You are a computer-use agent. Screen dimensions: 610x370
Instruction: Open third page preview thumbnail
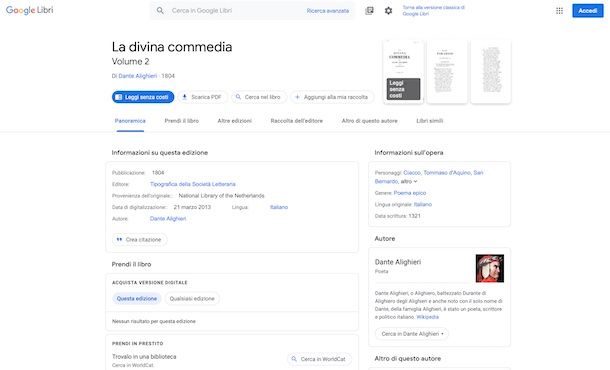click(x=491, y=72)
